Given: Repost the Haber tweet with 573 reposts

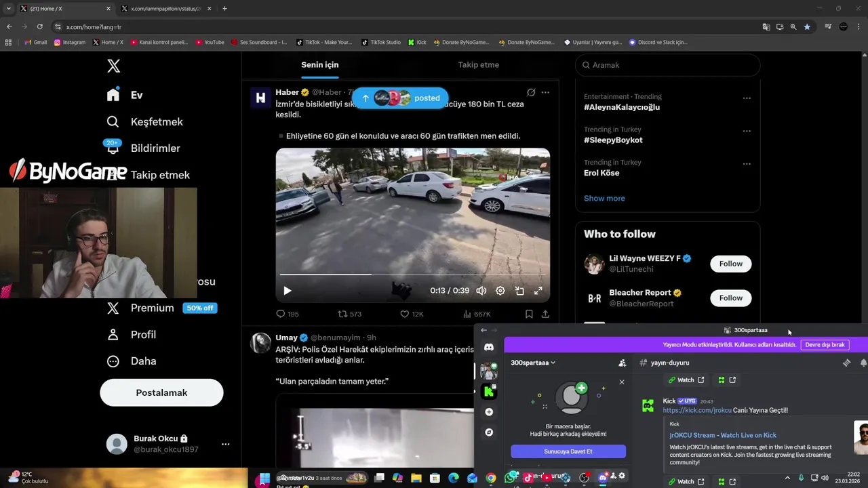Looking at the screenshot, I should [349, 314].
